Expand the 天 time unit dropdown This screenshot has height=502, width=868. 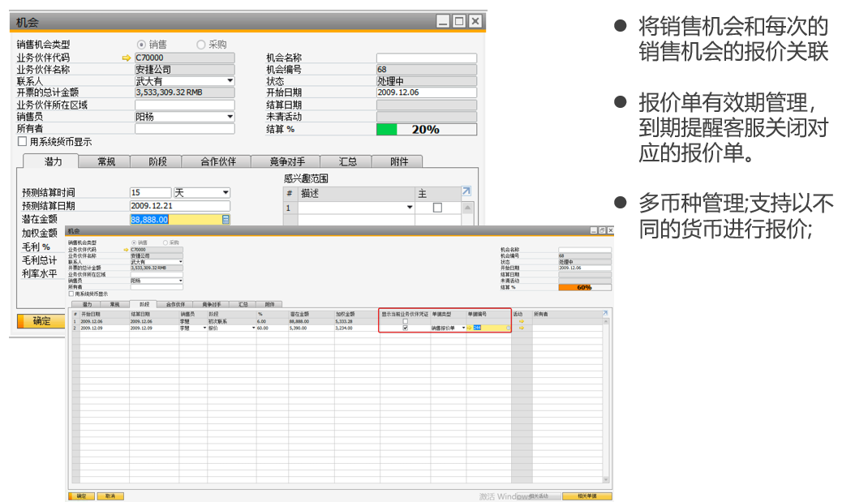pos(226,192)
